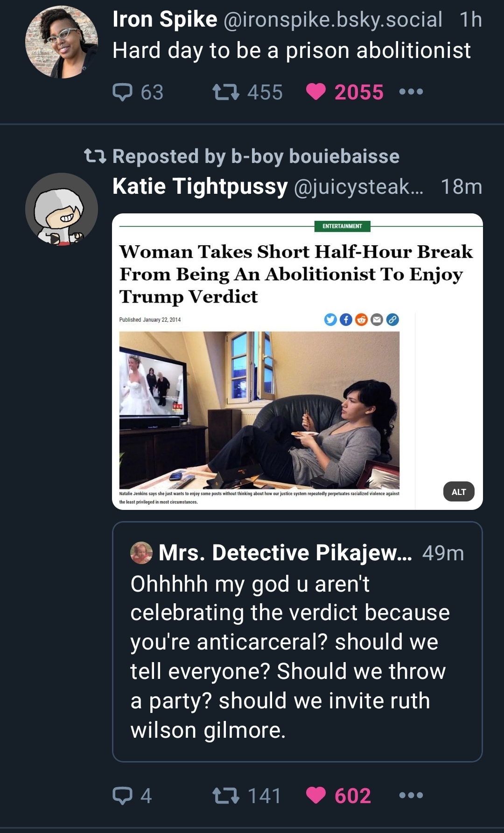The height and width of the screenshot is (833, 504).
Task: Click Reddit share icon in article image
Action: (361, 320)
